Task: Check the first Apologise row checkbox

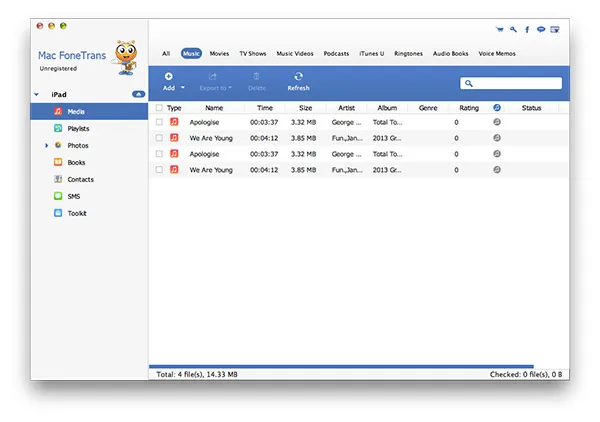Action: 159,122
